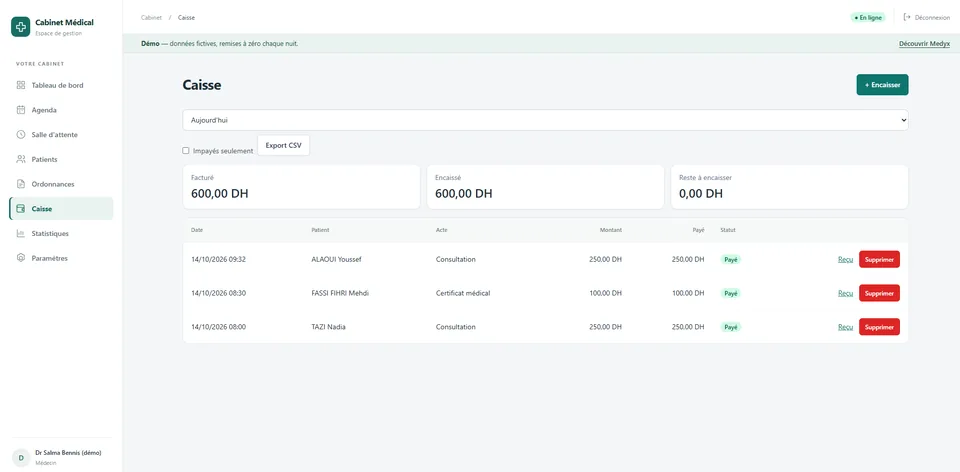
Task: Click the Salle d'attente clock icon
Action: point(20,135)
